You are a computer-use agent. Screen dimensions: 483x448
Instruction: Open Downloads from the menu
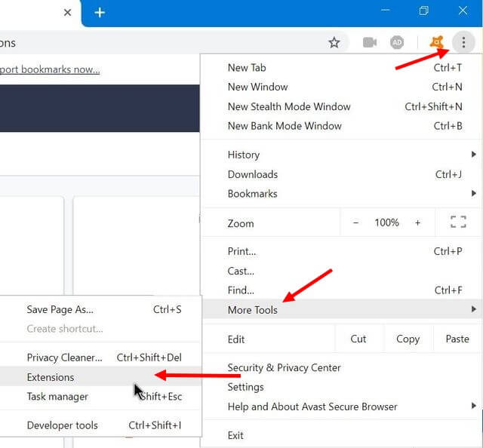point(340,174)
